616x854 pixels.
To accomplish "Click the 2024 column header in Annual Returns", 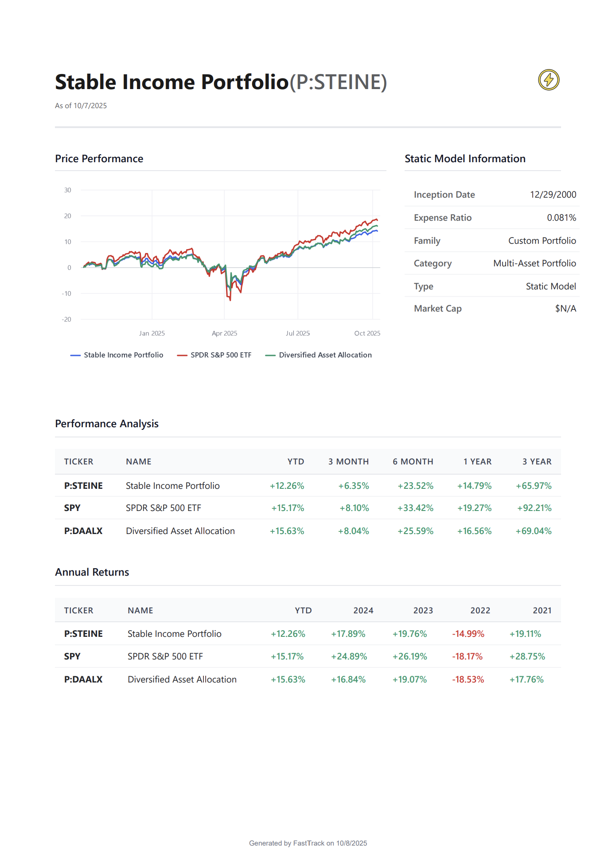I will 363,611.
